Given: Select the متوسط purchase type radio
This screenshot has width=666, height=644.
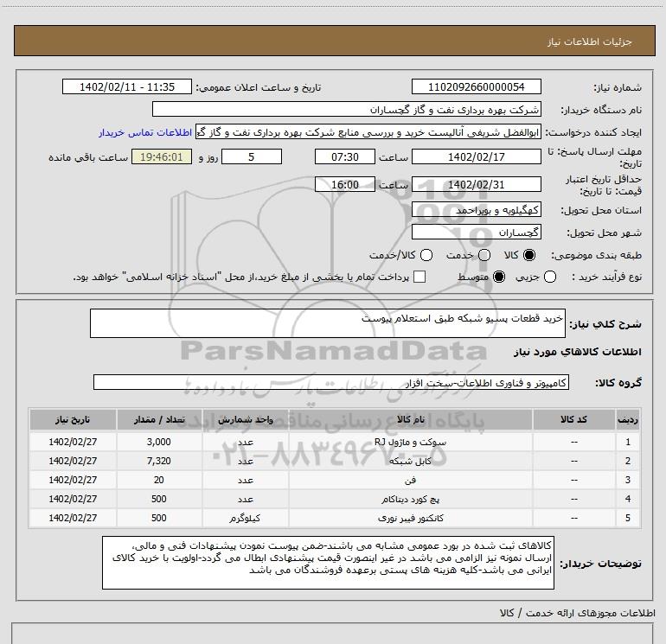Looking at the screenshot, I should click(499, 277).
